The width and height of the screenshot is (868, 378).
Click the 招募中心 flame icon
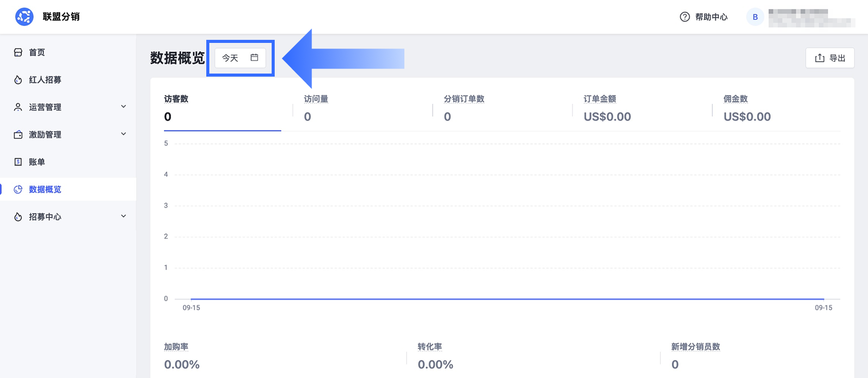(18, 217)
